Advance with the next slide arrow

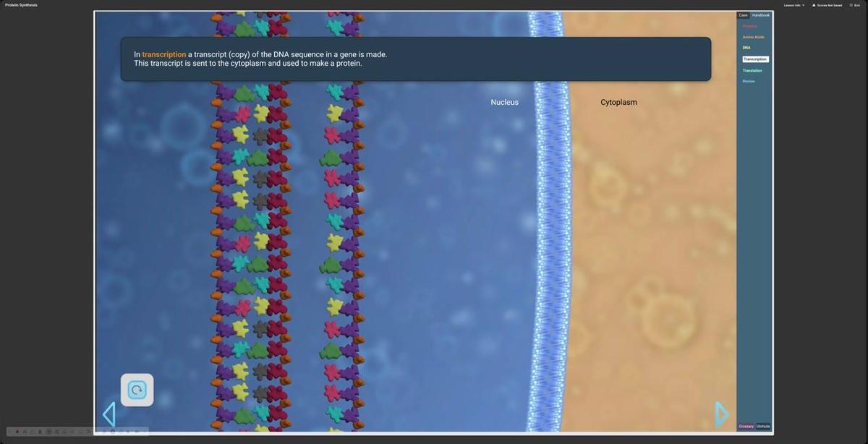[x=720, y=414]
